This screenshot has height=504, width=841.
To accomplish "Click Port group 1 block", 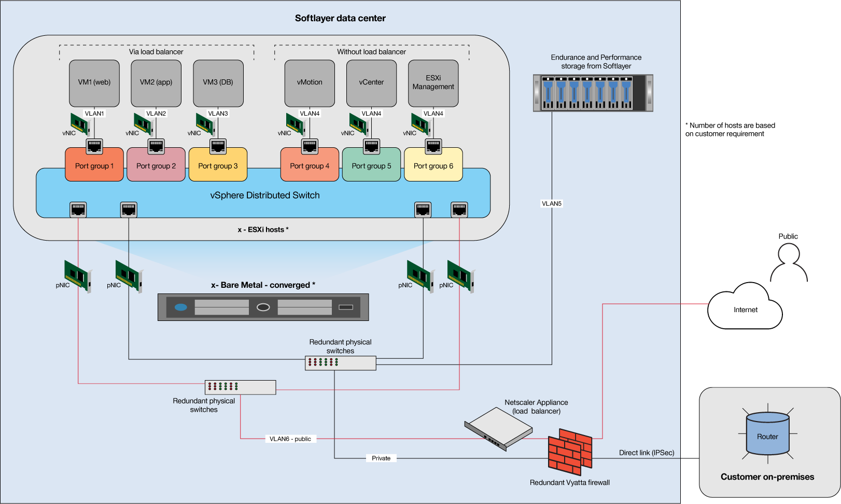I will click(x=94, y=165).
